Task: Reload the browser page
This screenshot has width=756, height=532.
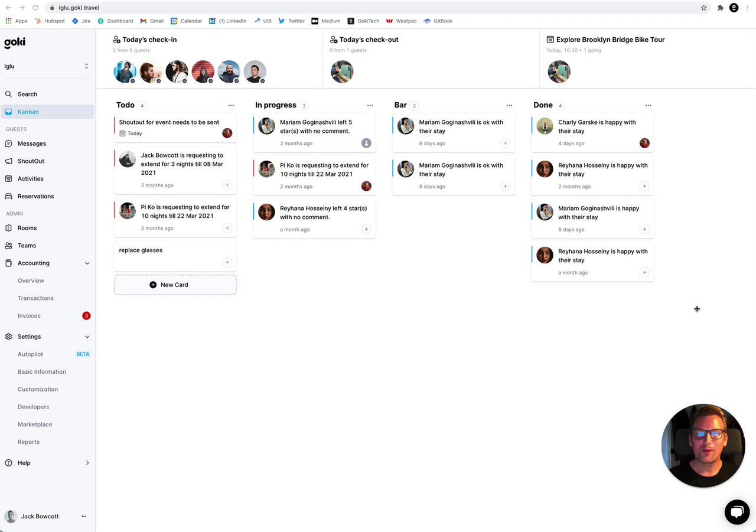Action: point(35,8)
